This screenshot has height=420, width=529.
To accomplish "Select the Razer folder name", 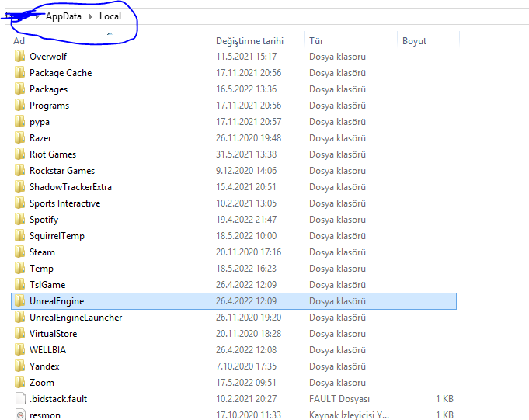I will [x=40, y=138].
